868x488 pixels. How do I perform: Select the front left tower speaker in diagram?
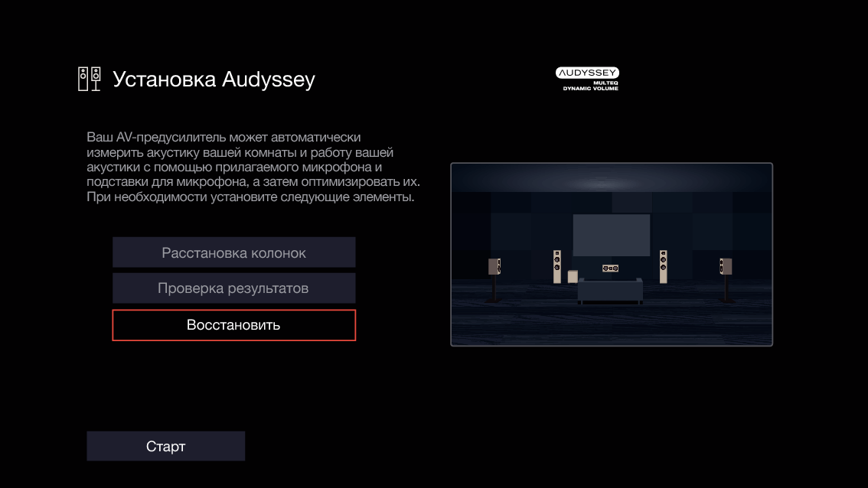[x=557, y=265]
